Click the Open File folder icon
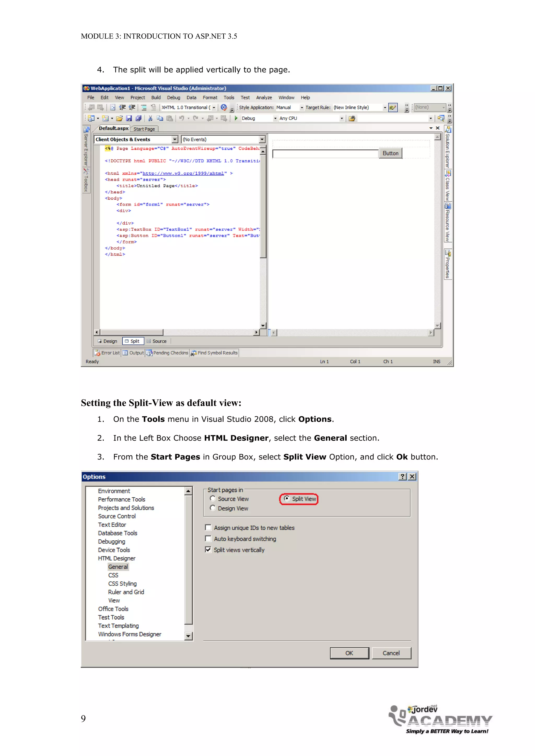Screen dimensions: 535x756 pyautogui.click(x=119, y=118)
